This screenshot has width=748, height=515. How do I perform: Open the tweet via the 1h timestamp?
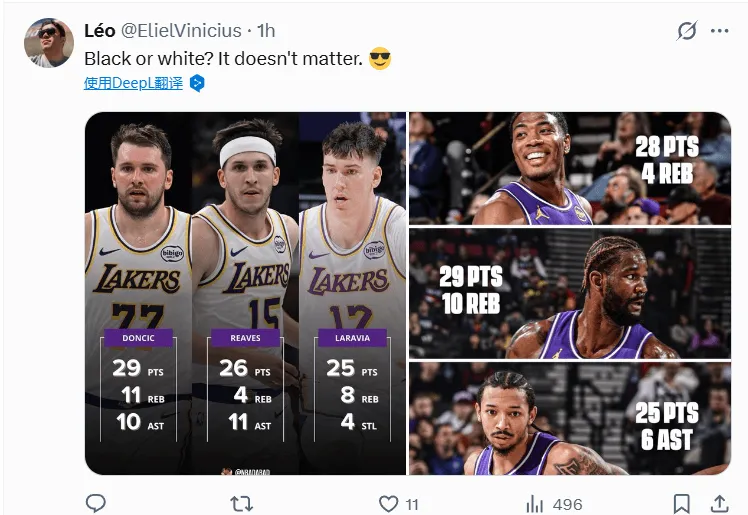click(x=267, y=31)
